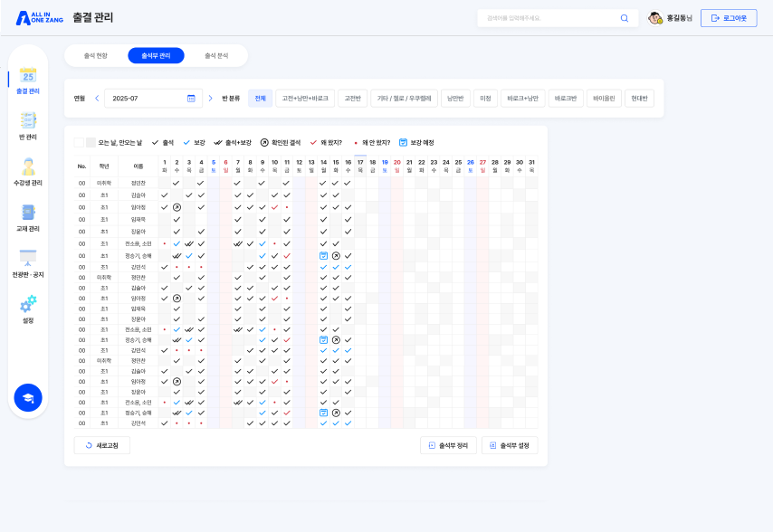Go to the previous month
773x532 pixels.
(x=97, y=99)
